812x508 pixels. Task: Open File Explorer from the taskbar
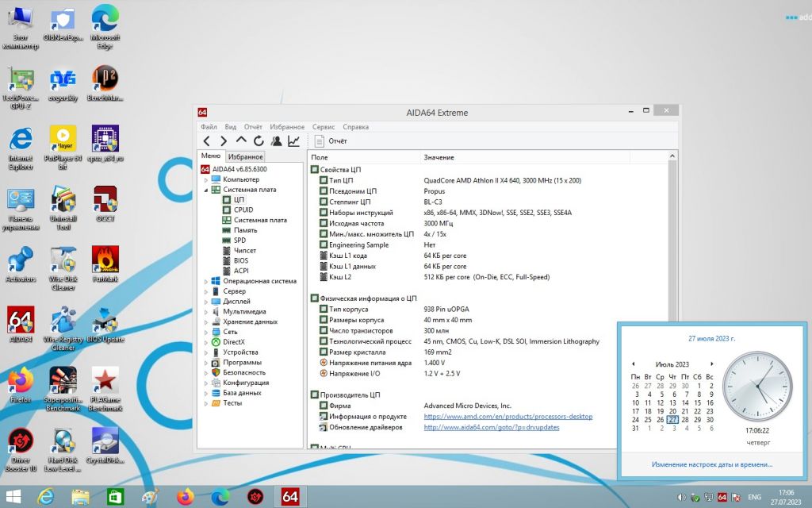pos(80,497)
